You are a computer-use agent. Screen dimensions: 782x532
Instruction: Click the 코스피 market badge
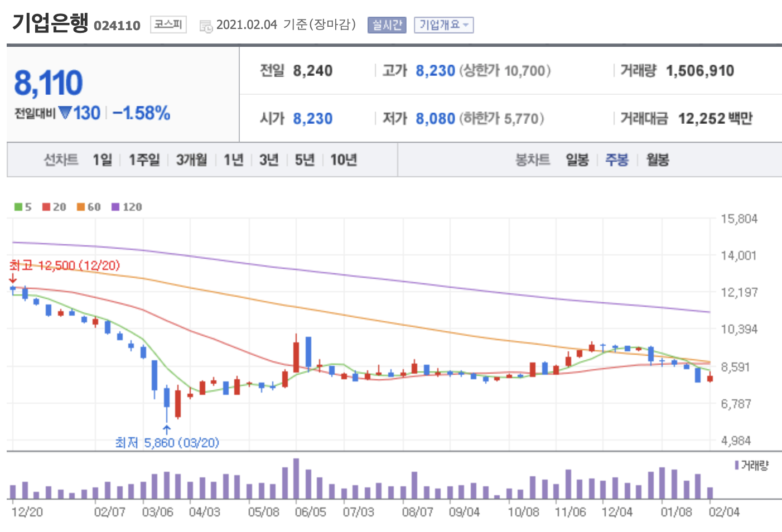click(168, 25)
